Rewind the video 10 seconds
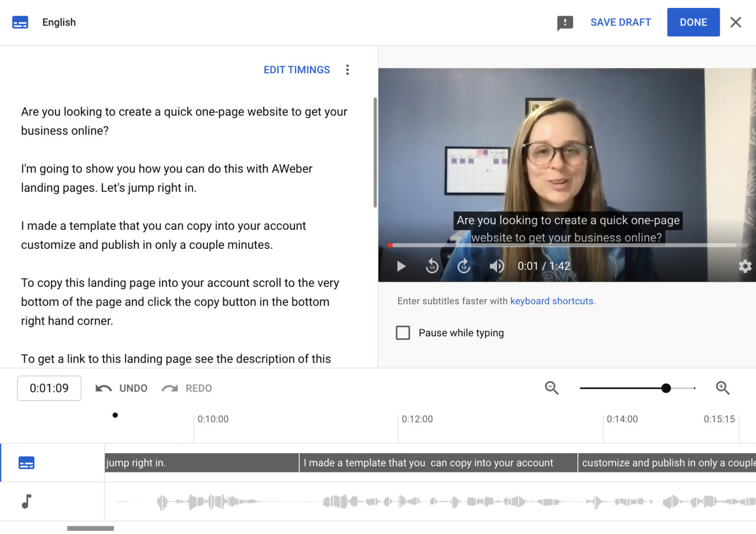The width and height of the screenshot is (756, 534). (432, 266)
